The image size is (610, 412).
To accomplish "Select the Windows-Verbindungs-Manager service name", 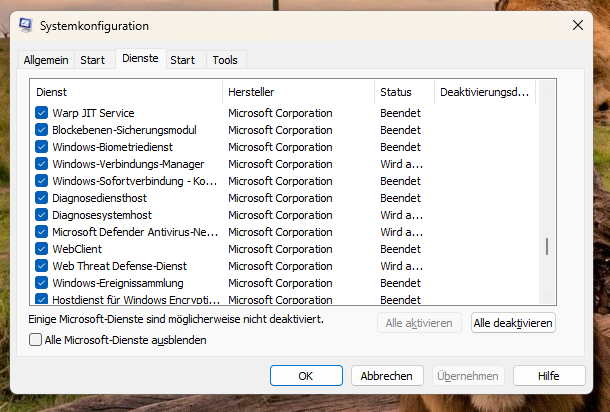I will [128, 164].
